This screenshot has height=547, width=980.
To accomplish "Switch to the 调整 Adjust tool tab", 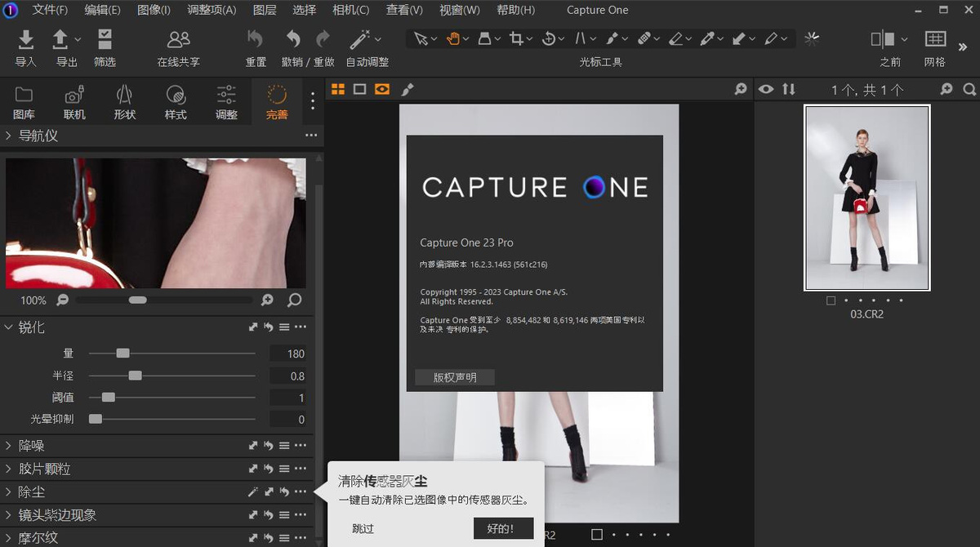I will point(226,102).
